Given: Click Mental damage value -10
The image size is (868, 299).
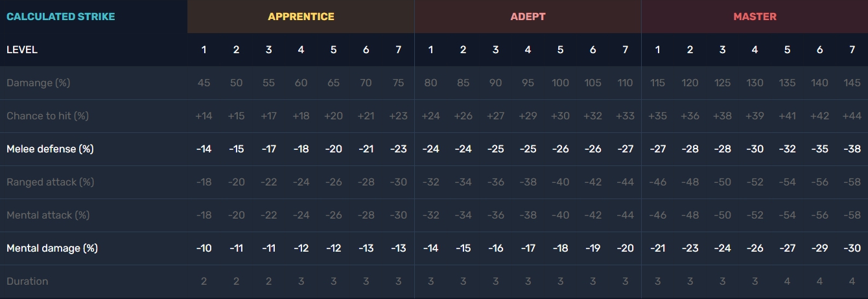Looking at the screenshot, I should click(x=204, y=248).
